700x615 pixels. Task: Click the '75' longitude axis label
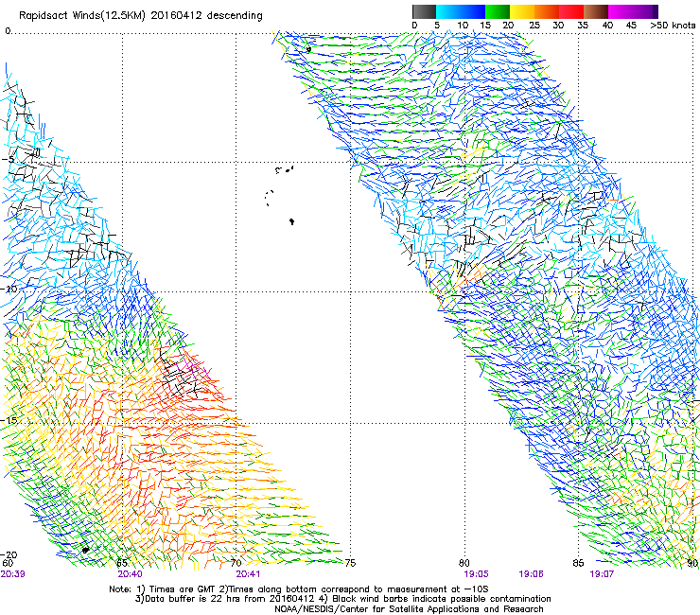click(x=350, y=563)
